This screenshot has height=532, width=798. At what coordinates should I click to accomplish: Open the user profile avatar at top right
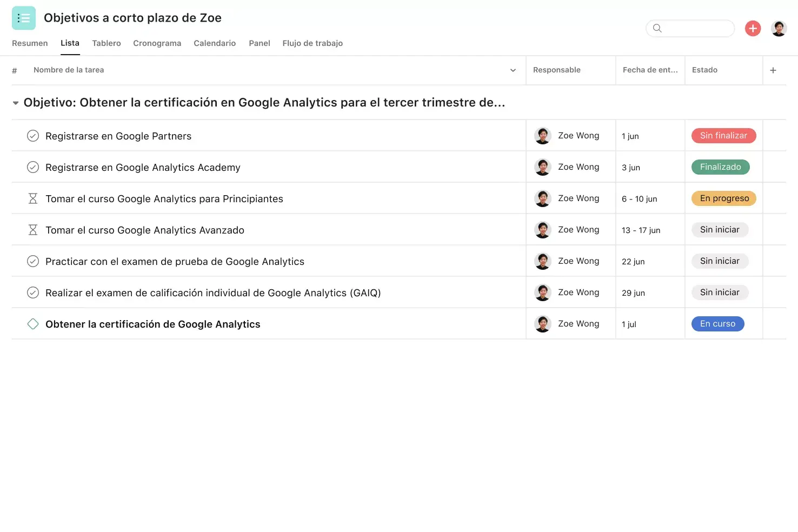pos(779,28)
